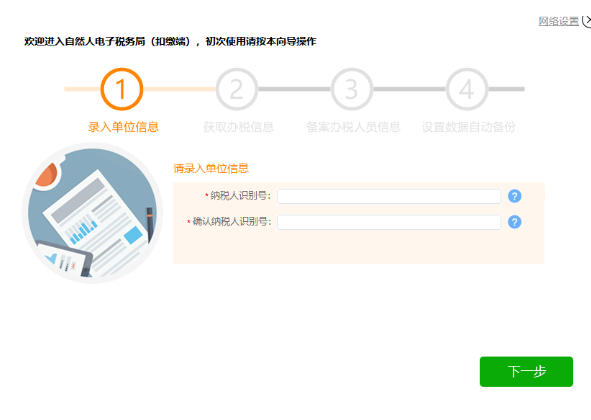The image size is (591, 420).
Task: Click the 录入单位信息 step label
Action: click(x=123, y=127)
